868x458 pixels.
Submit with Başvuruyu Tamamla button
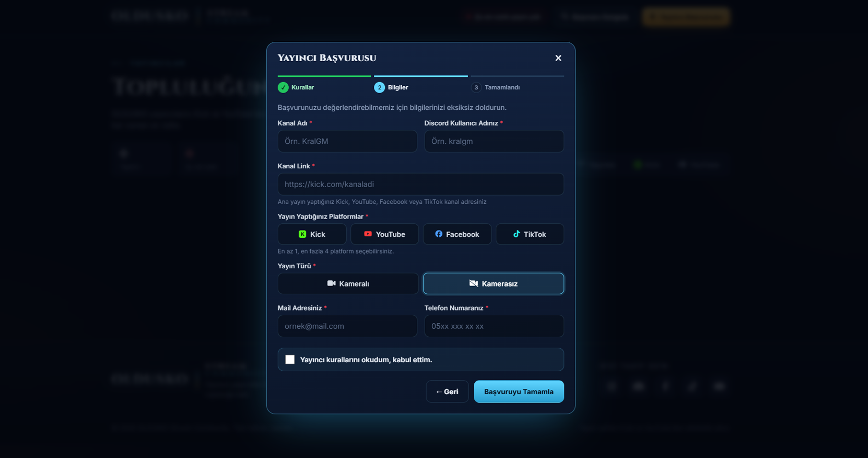[x=519, y=392]
